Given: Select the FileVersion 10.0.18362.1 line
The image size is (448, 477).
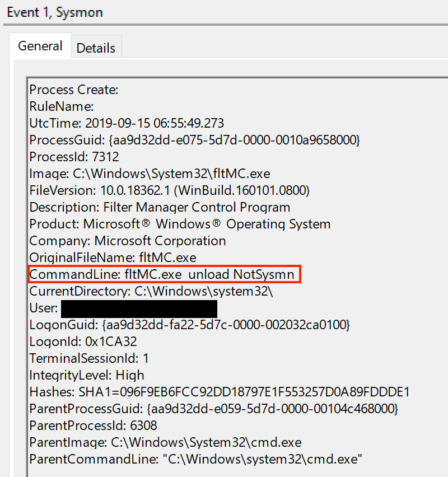Looking at the screenshot, I should click(x=170, y=190).
